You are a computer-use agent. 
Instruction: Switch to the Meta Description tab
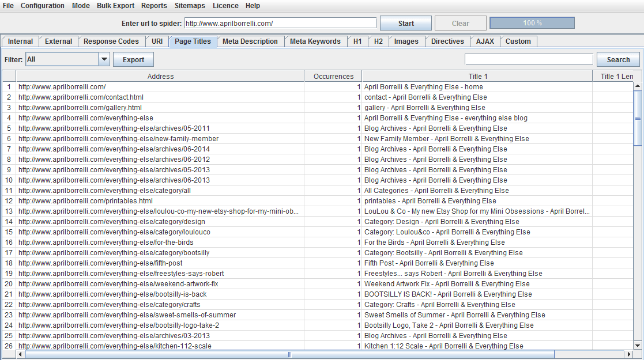click(250, 41)
